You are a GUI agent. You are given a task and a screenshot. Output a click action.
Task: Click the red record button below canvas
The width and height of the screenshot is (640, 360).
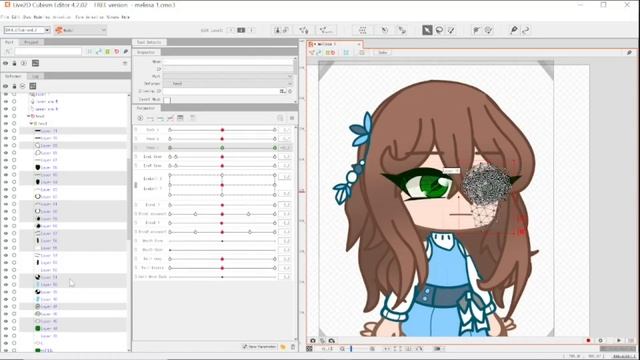tap(588, 340)
